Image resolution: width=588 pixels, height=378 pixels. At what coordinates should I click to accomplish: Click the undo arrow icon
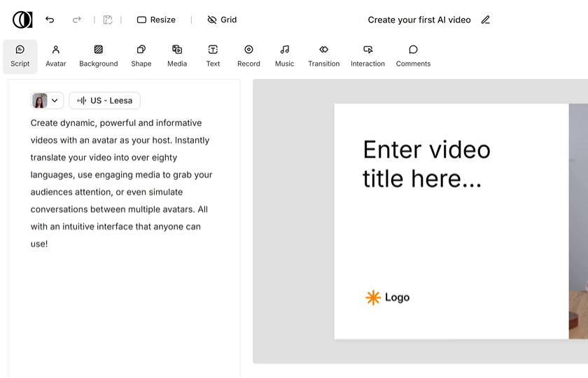pos(50,20)
